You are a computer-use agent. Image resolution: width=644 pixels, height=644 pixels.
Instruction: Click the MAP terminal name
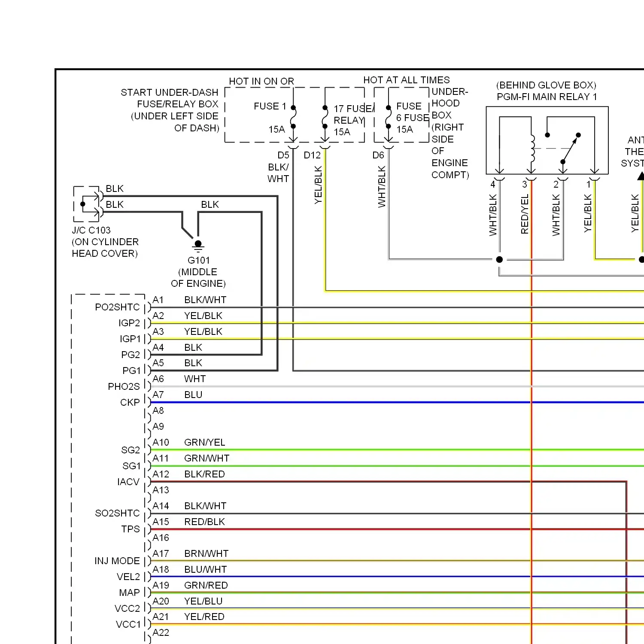(129, 592)
